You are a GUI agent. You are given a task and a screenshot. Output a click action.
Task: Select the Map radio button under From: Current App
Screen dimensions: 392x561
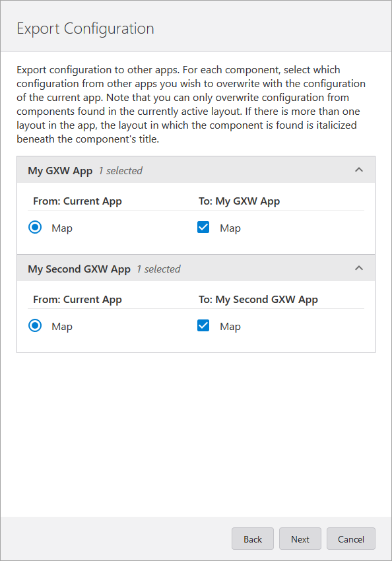pos(35,227)
